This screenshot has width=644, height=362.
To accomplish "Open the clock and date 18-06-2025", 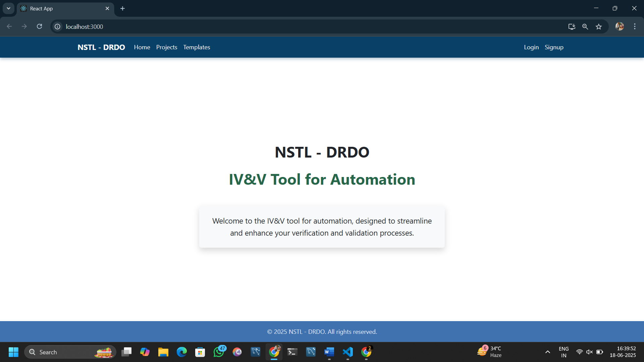I will pyautogui.click(x=623, y=352).
